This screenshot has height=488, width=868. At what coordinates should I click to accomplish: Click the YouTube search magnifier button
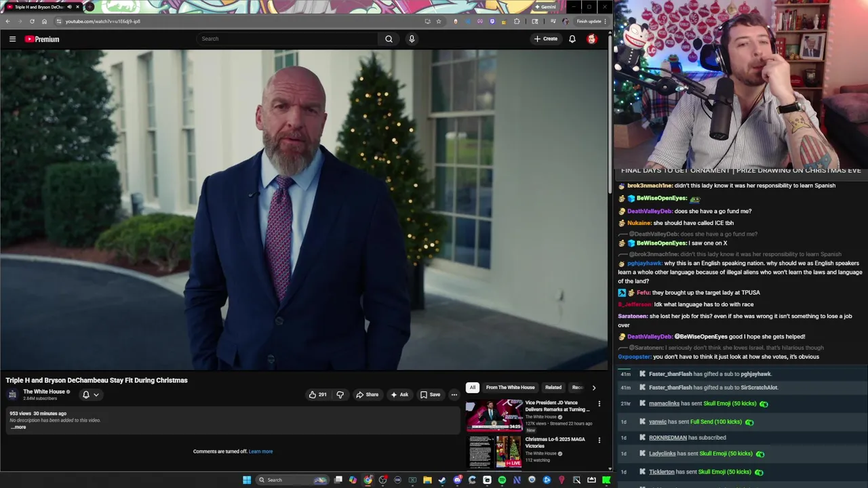coord(389,39)
